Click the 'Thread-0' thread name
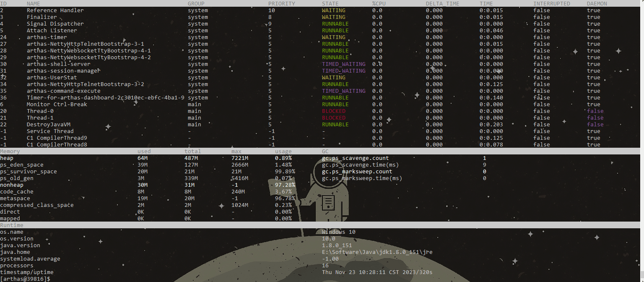The image size is (644, 282). point(40,111)
